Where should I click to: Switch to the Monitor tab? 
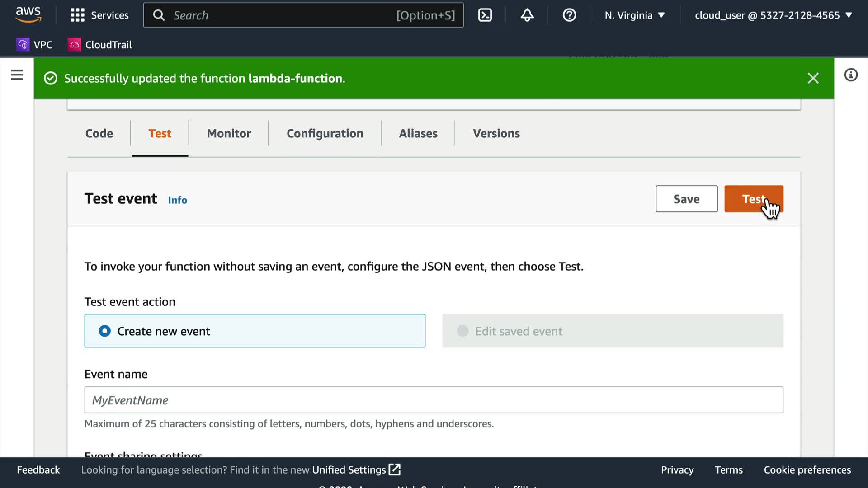click(229, 133)
